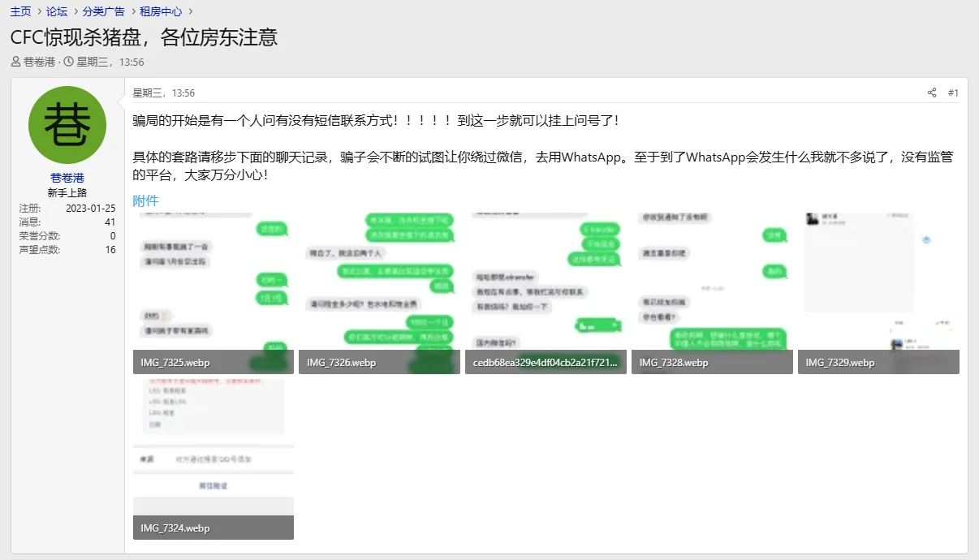
Task: Open attachment IMG_7324.webp thumbnail
Action: [x=213, y=458]
